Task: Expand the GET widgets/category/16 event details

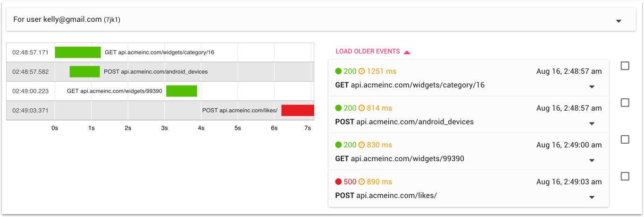Action: point(592,87)
